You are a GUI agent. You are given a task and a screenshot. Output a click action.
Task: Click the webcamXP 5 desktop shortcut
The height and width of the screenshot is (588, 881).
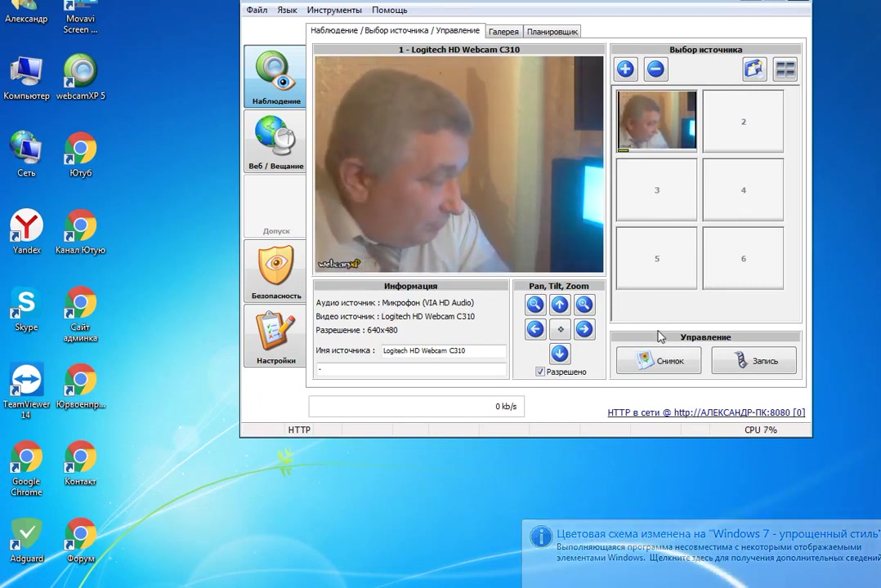(80, 78)
